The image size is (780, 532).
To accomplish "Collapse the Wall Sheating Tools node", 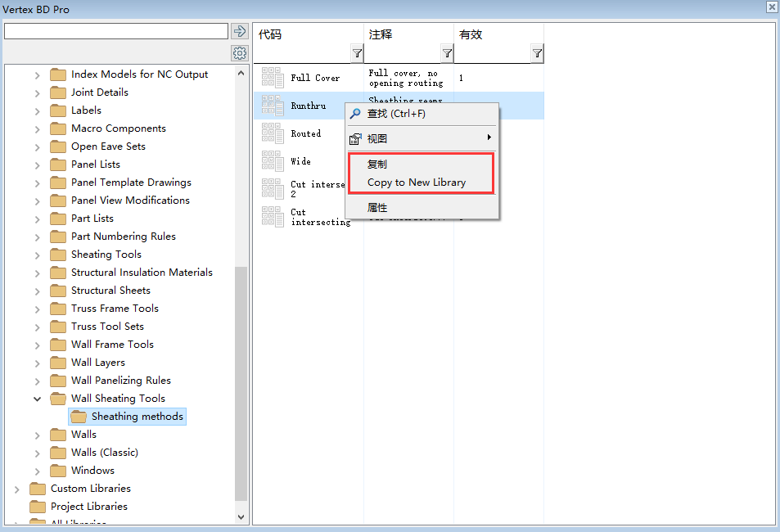I will (x=38, y=399).
